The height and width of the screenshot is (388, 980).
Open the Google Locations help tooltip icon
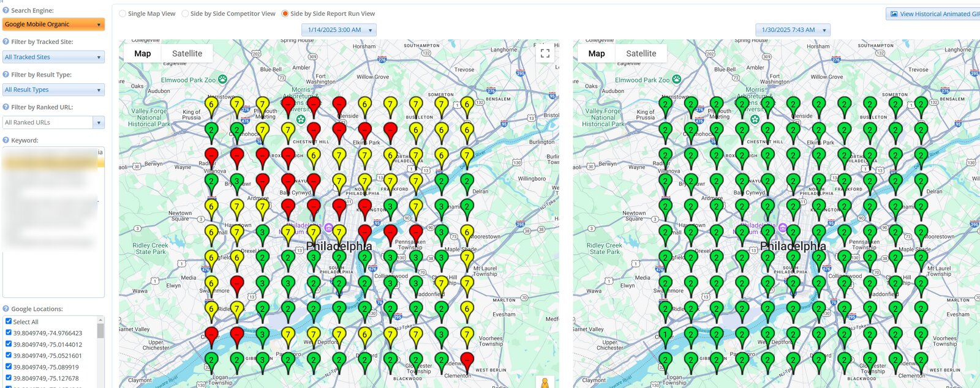pyautogui.click(x=6, y=309)
